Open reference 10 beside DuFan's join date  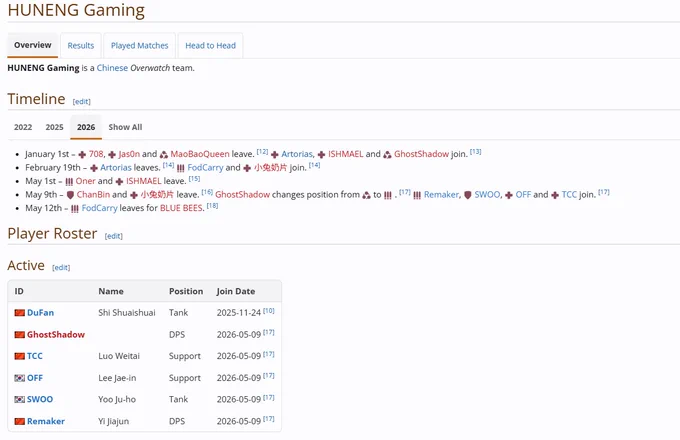[x=269, y=310]
